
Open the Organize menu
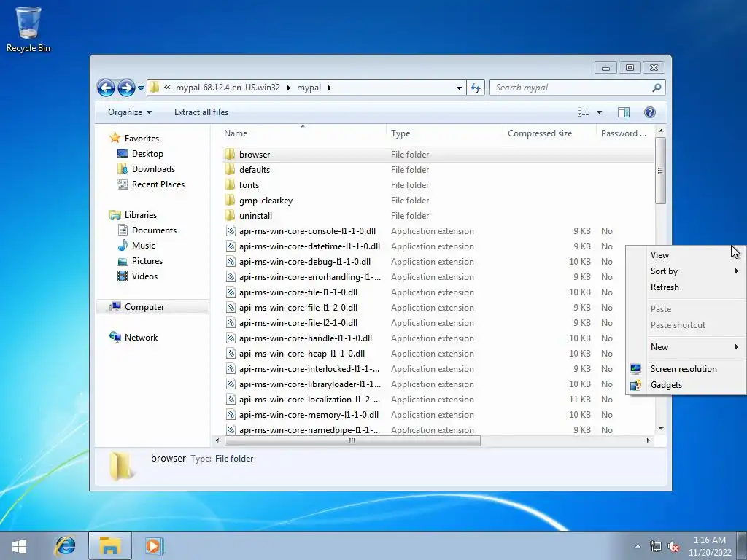(130, 112)
